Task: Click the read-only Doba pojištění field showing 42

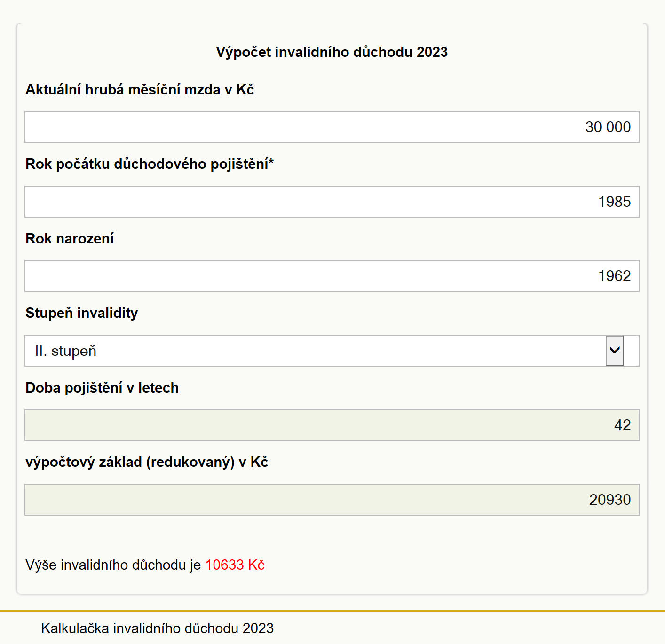Action: coord(332,425)
